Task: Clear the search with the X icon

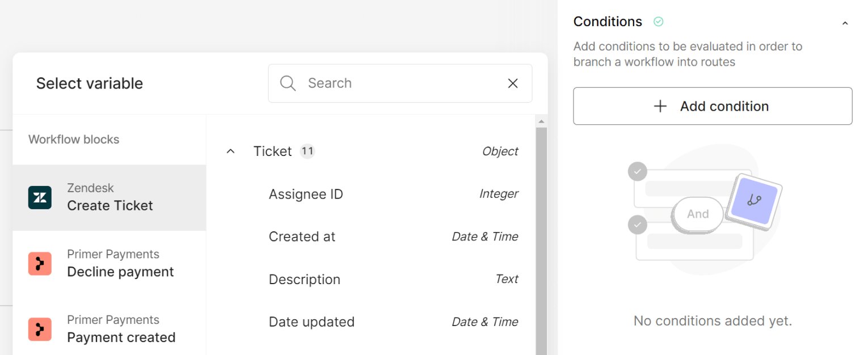Action: (x=513, y=83)
